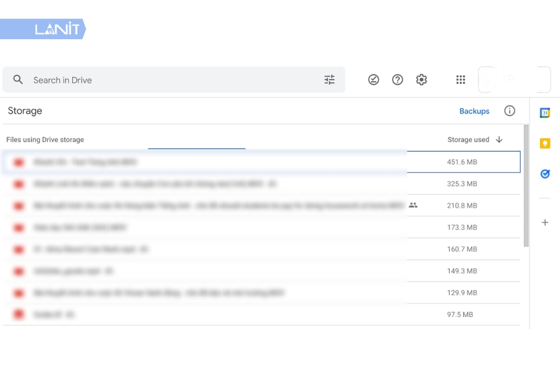Image resolution: width=560 pixels, height=392 pixels.
Task: Click the file icon in 149.3 MB row
Action: (x=18, y=272)
